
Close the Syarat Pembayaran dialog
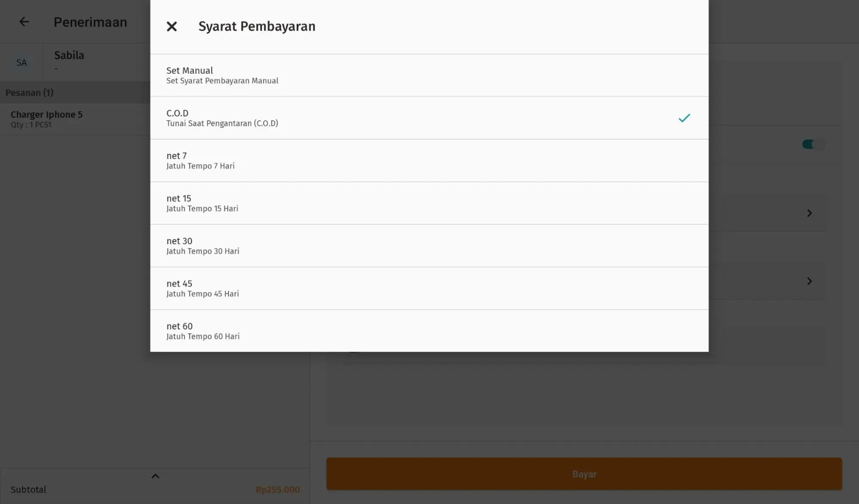(171, 27)
